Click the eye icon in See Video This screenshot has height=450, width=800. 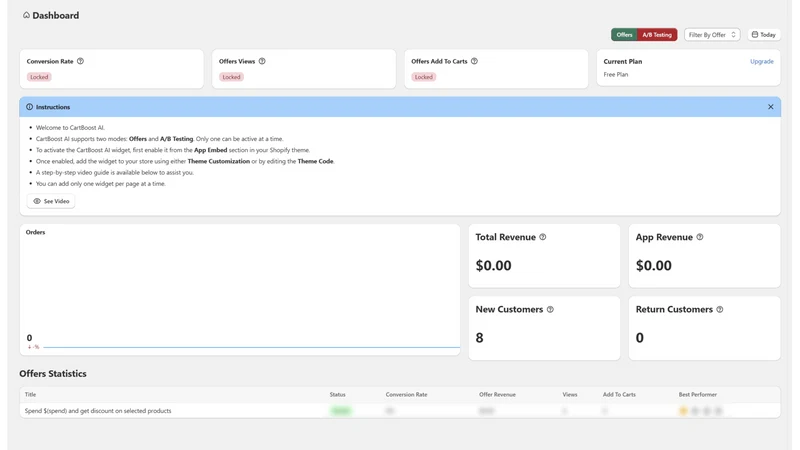37,201
